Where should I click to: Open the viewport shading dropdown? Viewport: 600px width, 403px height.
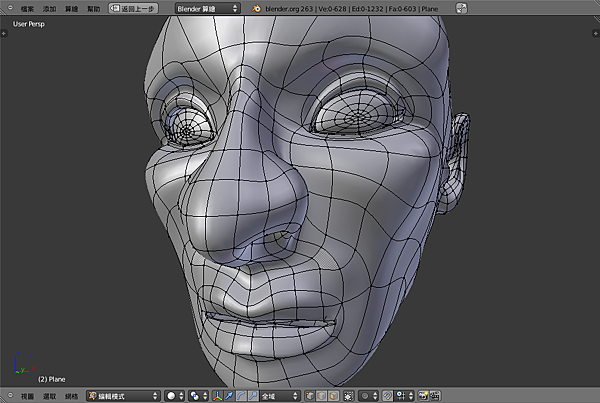click(175, 395)
